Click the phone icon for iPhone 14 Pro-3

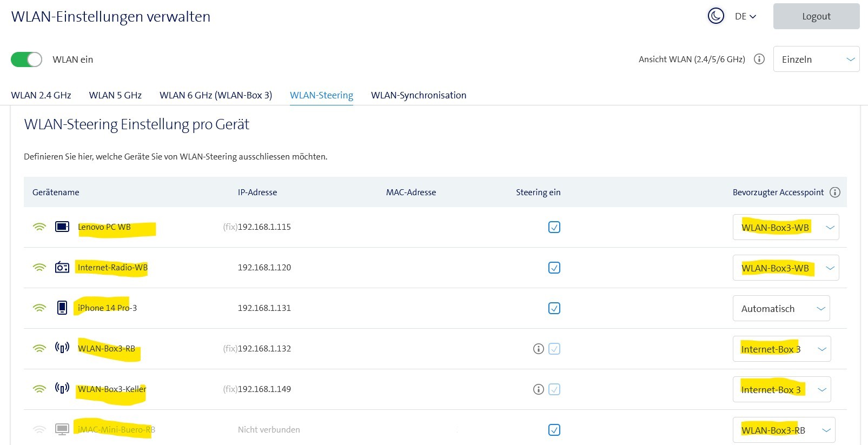(x=62, y=308)
